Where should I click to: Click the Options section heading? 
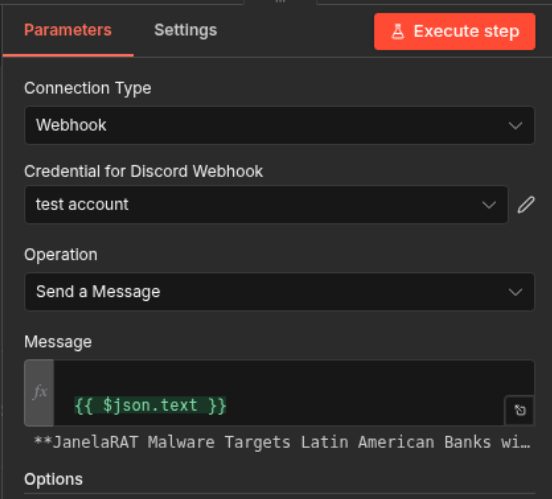click(x=54, y=479)
